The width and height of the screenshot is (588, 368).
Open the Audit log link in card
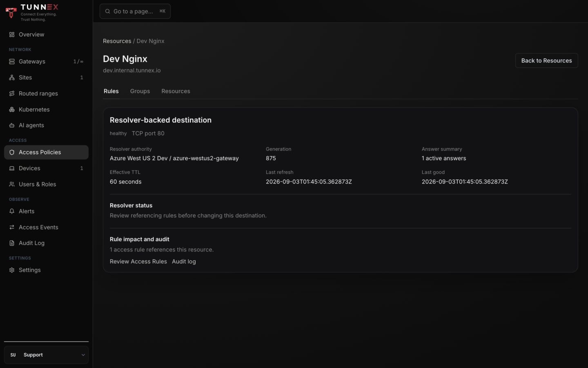click(184, 262)
